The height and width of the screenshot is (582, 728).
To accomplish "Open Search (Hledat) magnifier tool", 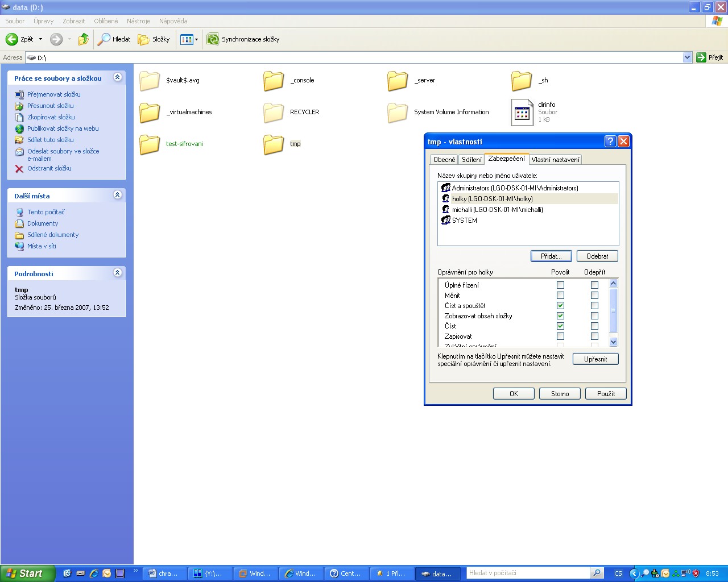I will [x=104, y=39].
